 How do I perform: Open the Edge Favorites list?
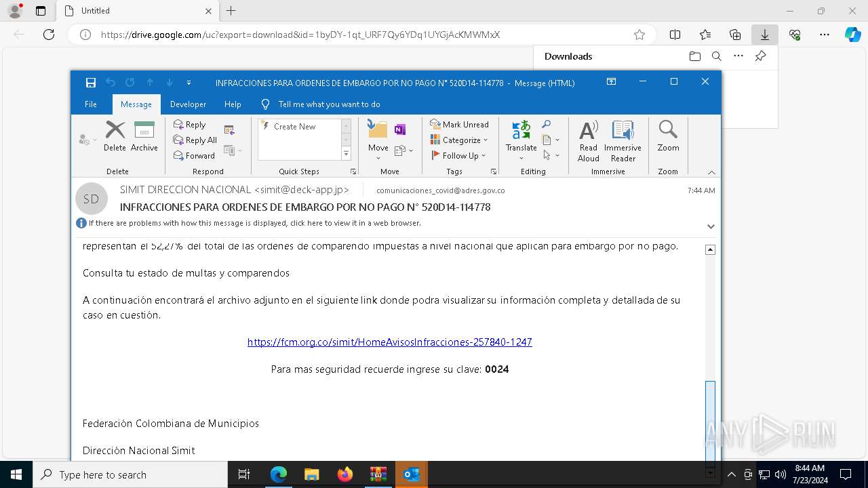(x=705, y=35)
